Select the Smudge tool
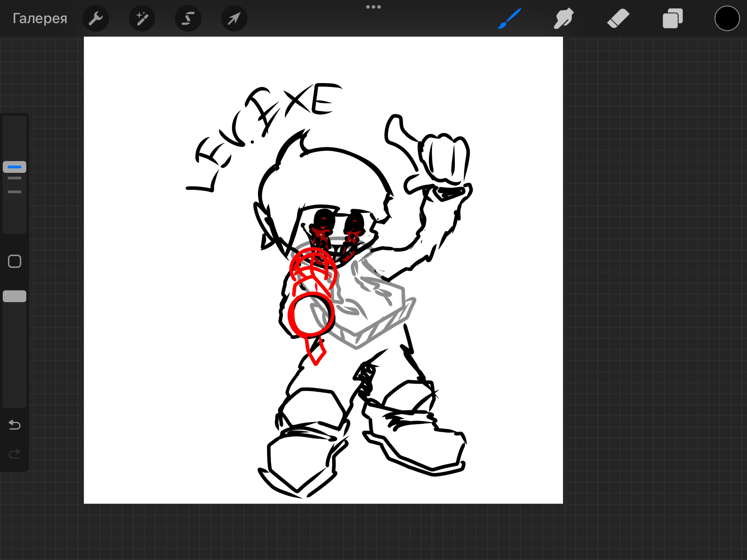The width and height of the screenshot is (747, 560). (563, 18)
